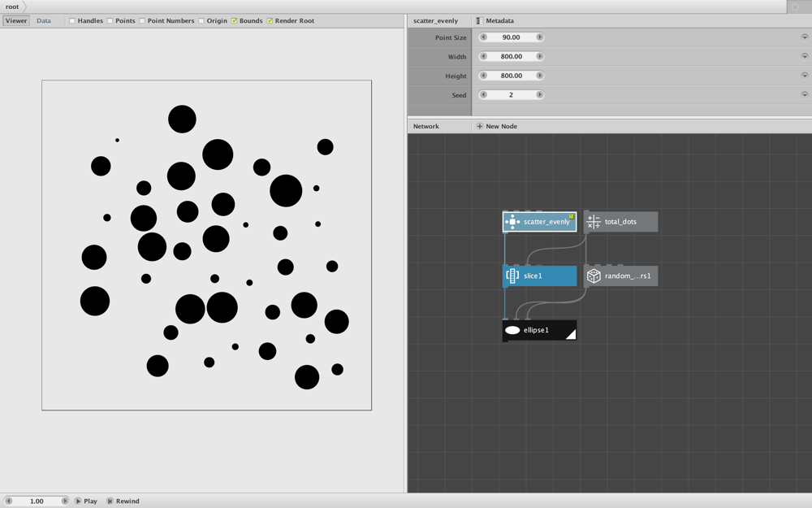Increase Height with right arrow
This screenshot has height=508, width=812.
pos(540,76)
